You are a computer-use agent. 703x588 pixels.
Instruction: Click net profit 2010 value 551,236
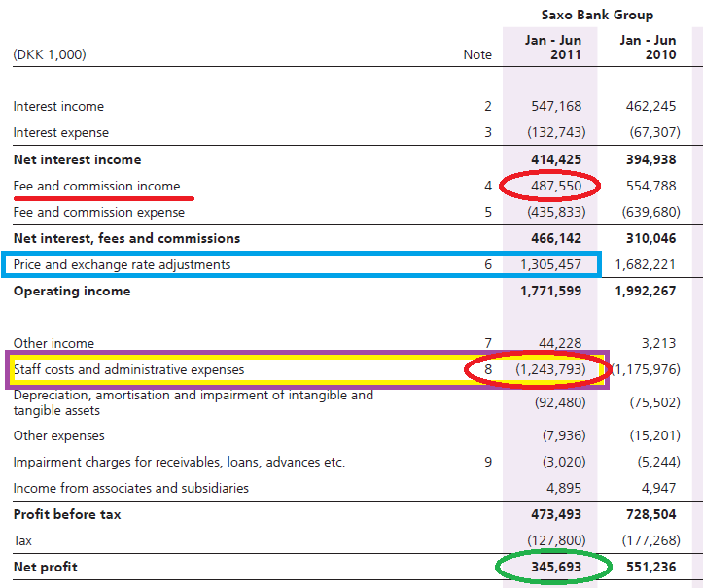651,567
